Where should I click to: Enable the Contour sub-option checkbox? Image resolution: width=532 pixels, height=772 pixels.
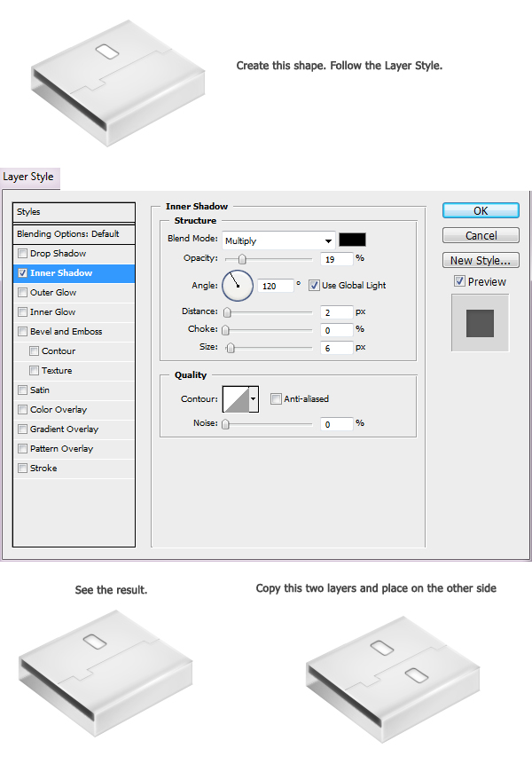(x=34, y=351)
